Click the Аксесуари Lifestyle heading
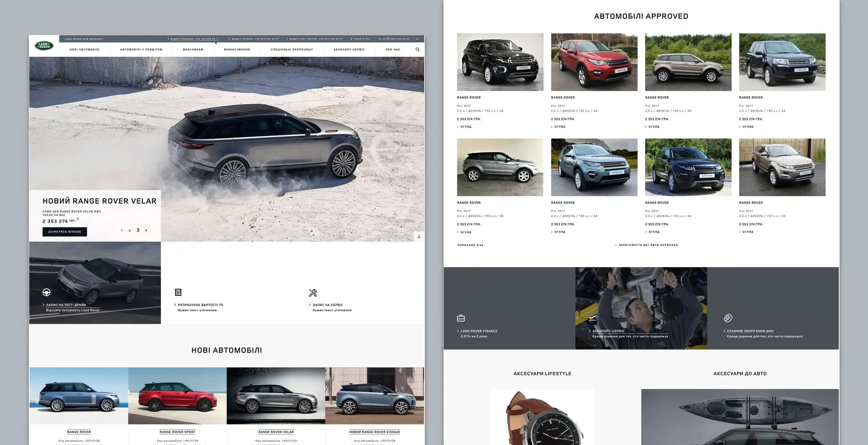Viewport: 868px width, 445px height. pyautogui.click(x=542, y=373)
